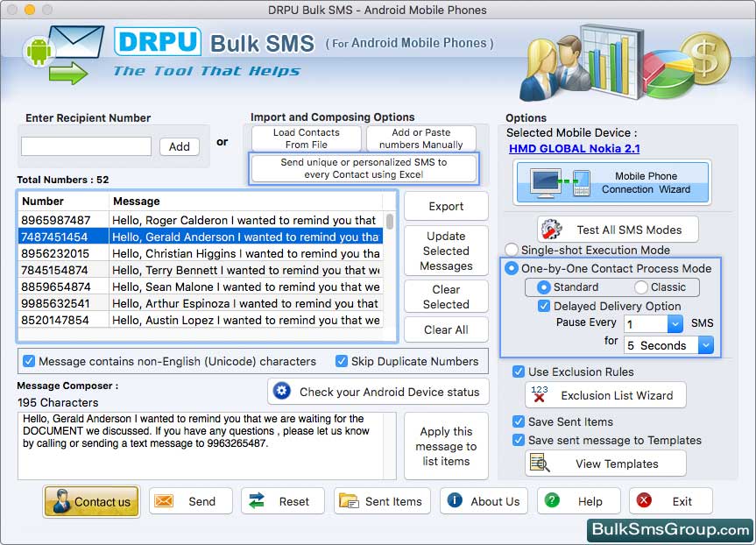Click the recipient number input field
The height and width of the screenshot is (545, 756).
[x=87, y=146]
